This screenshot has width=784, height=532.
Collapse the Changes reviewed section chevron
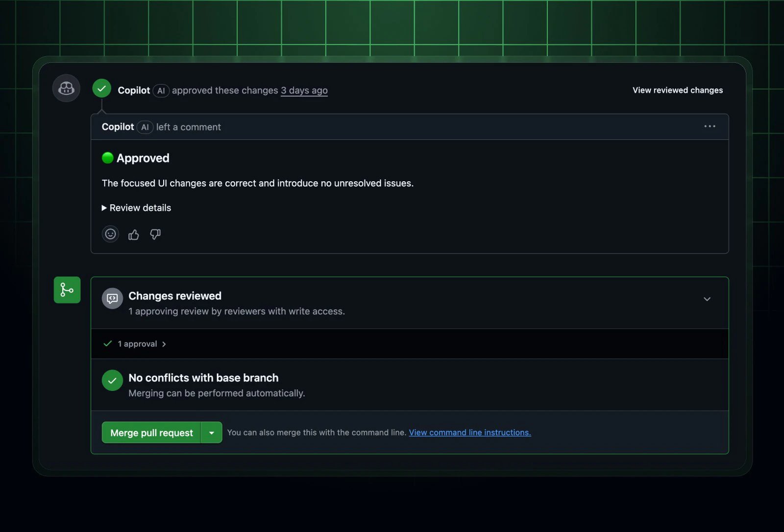click(x=707, y=299)
